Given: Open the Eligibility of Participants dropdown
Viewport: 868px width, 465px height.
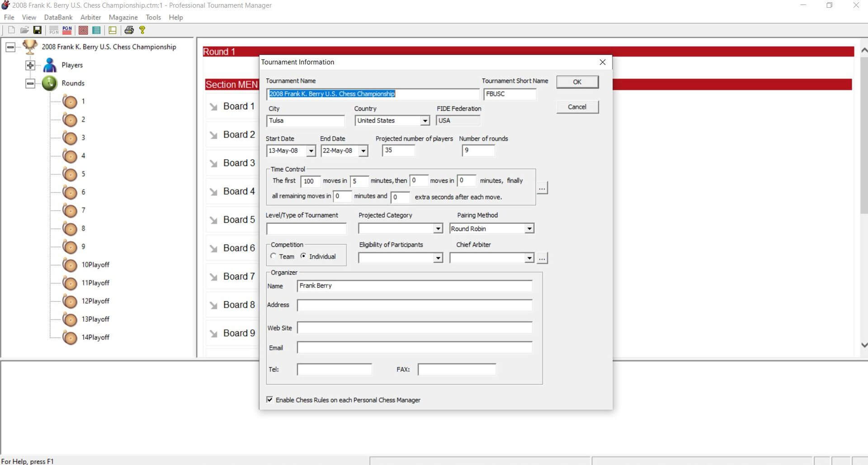Looking at the screenshot, I should point(438,258).
